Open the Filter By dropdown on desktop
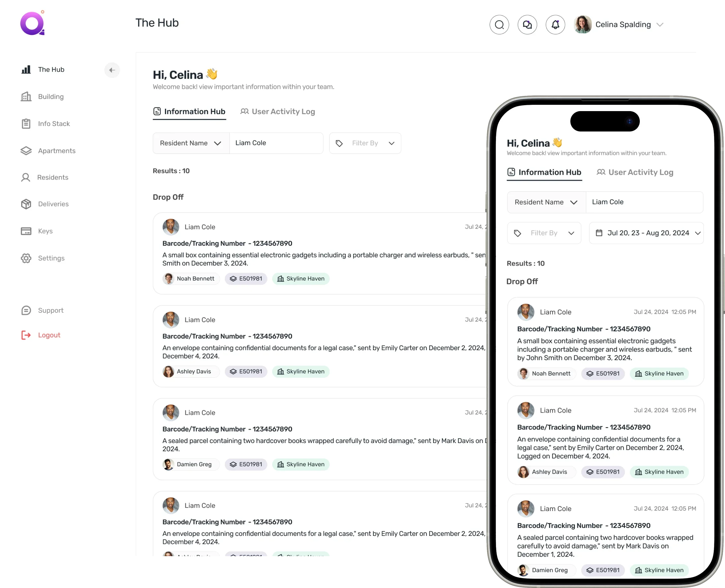The width and height of the screenshot is (725, 588). 365,143
